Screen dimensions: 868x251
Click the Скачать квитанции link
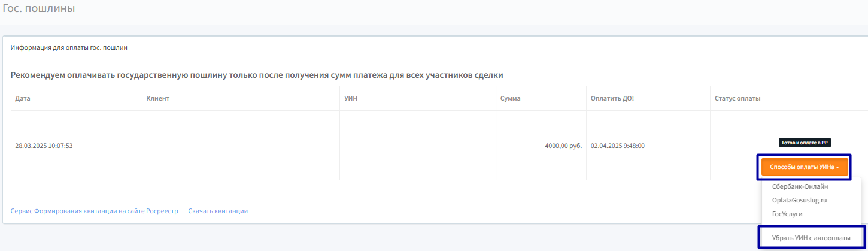click(x=218, y=211)
